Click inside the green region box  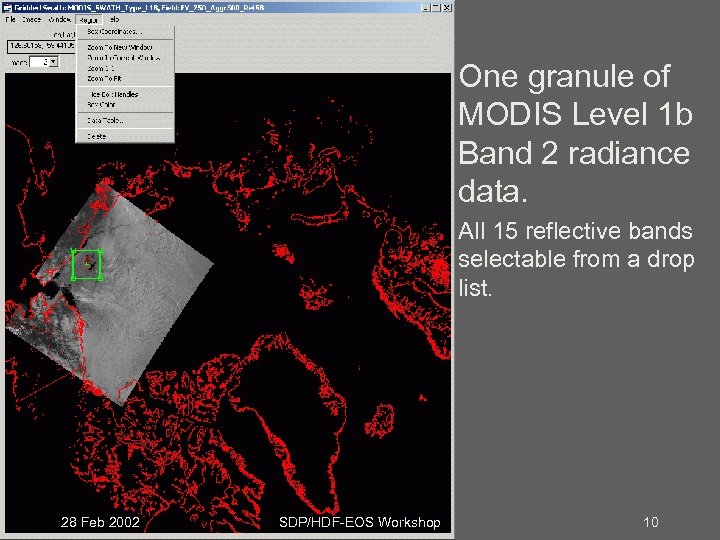tap(87, 264)
